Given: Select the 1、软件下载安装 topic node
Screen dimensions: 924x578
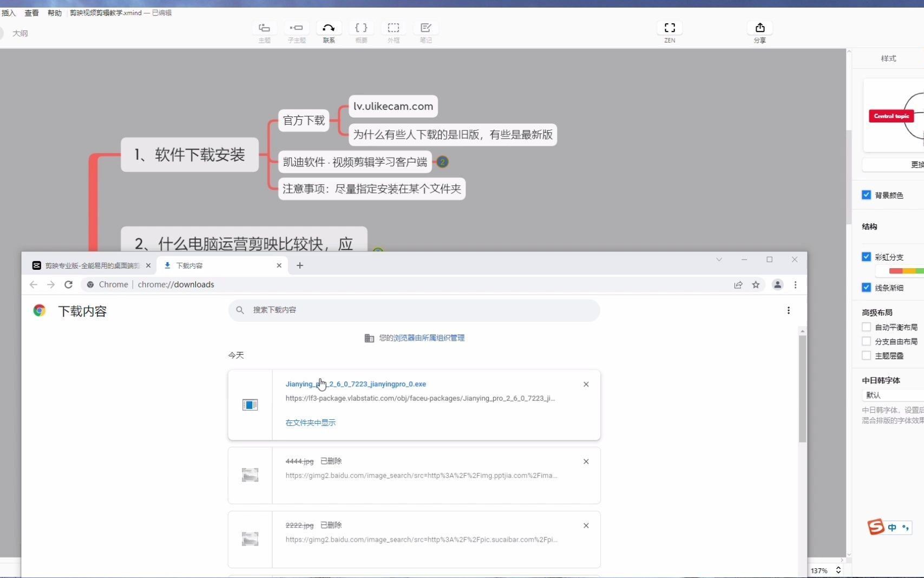Looking at the screenshot, I should [x=189, y=155].
